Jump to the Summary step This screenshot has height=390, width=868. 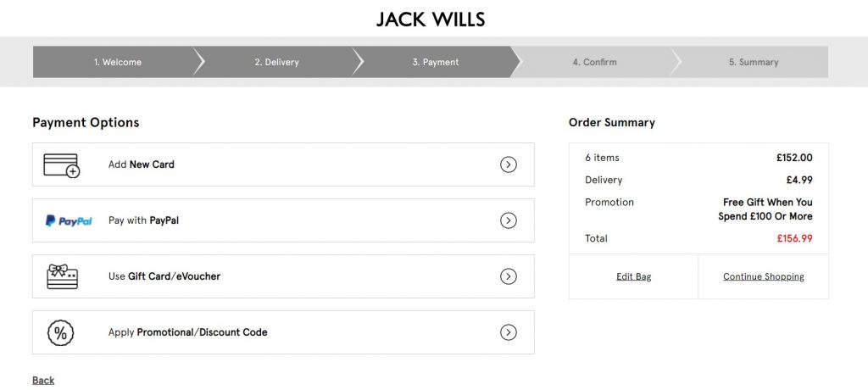[x=753, y=62]
